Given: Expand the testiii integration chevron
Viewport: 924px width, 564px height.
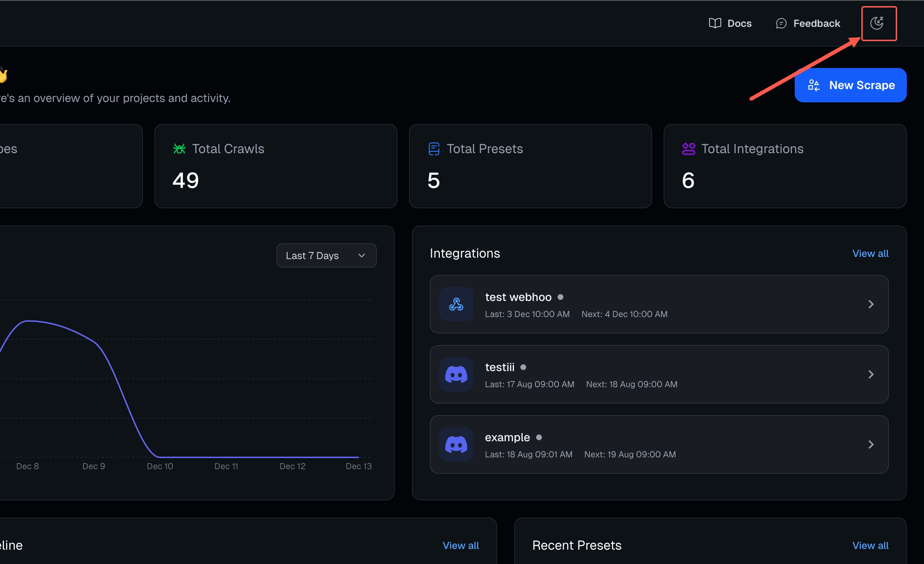Looking at the screenshot, I should [871, 374].
